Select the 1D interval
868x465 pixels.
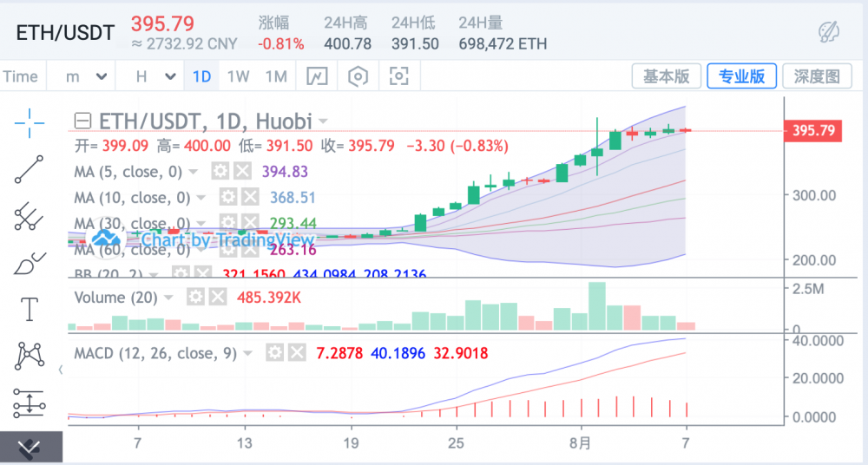pos(201,76)
